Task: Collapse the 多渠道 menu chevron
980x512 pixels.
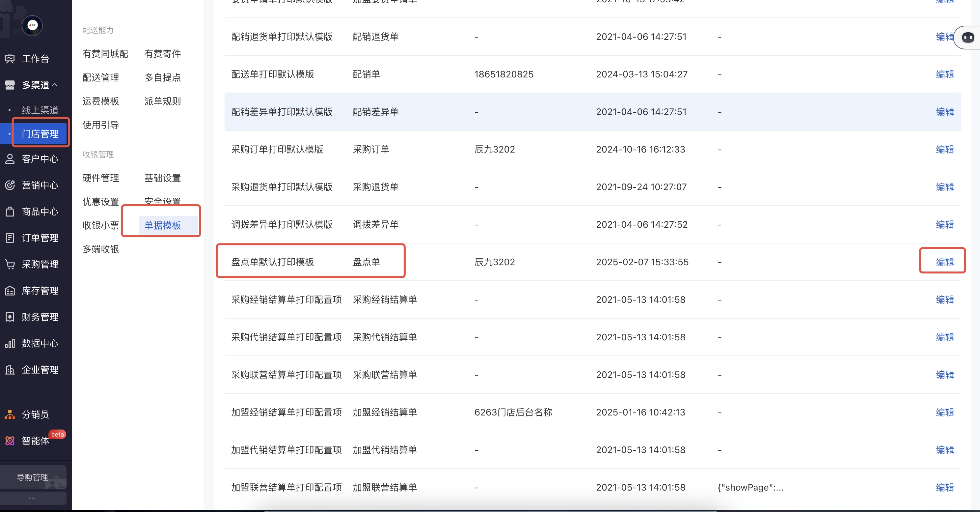Action: click(55, 85)
